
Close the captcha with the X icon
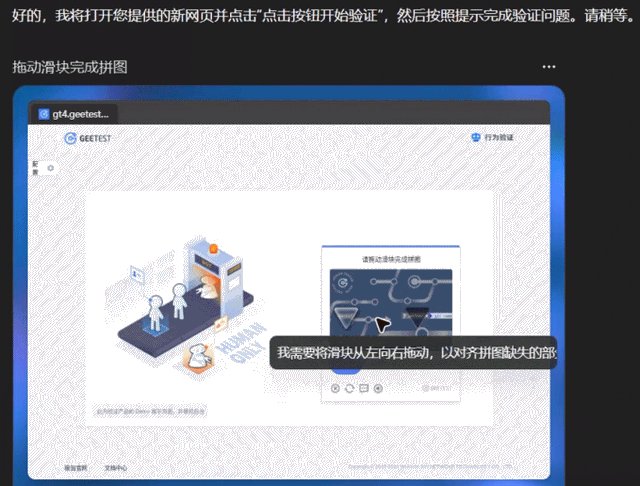335,388
